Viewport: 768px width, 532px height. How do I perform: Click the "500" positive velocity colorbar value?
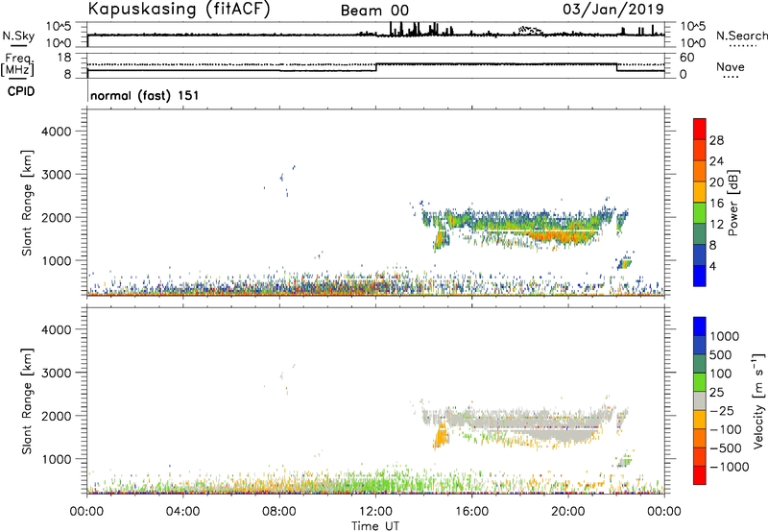point(720,354)
